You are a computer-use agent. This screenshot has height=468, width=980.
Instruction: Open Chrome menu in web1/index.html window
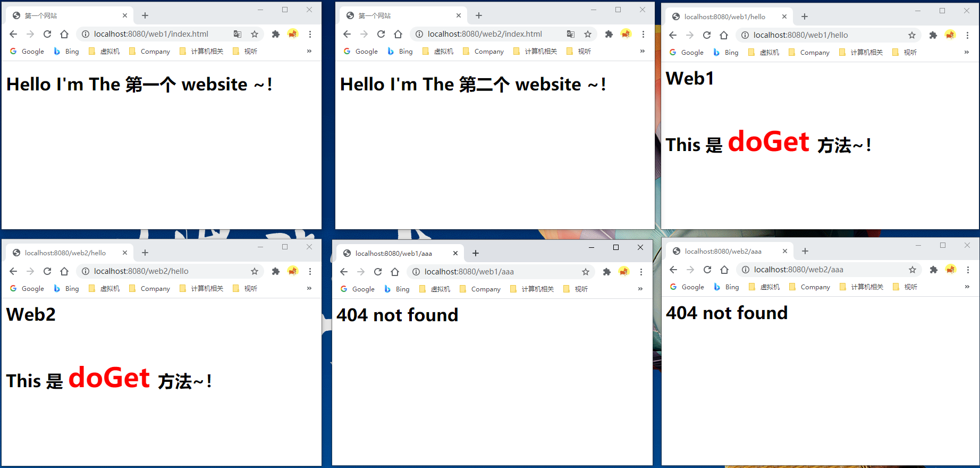pos(310,34)
